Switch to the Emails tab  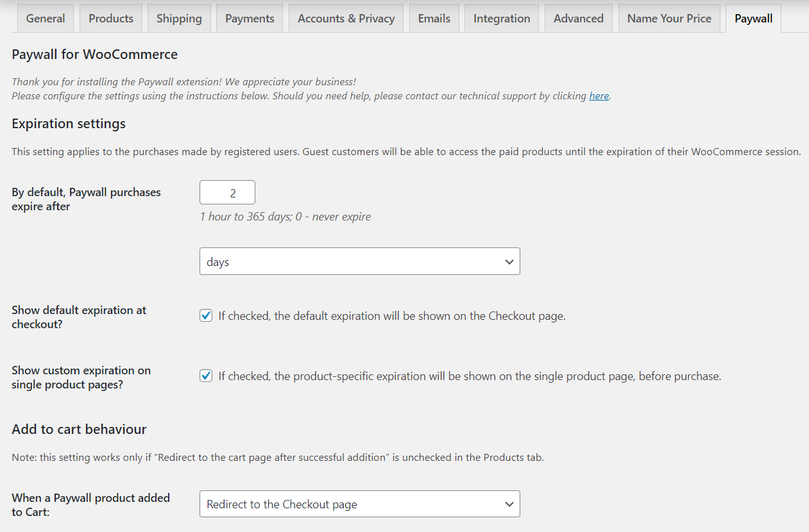tap(434, 18)
